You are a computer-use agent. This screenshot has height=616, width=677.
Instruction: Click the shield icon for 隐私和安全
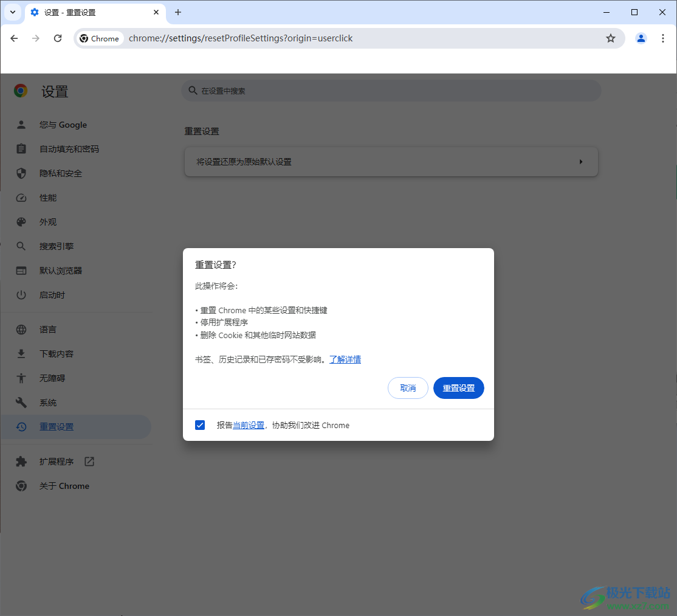click(x=21, y=173)
